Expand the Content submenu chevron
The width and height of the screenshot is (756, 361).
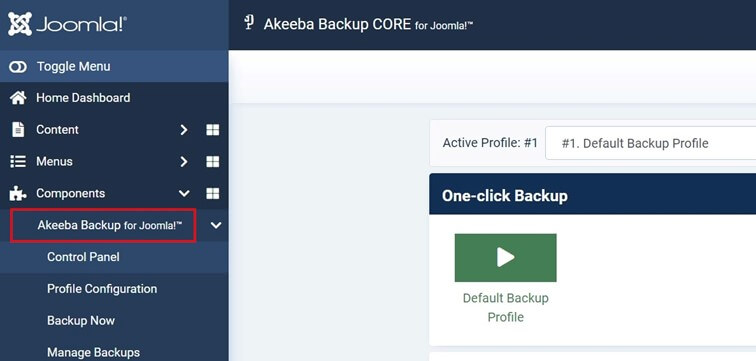pos(184,130)
